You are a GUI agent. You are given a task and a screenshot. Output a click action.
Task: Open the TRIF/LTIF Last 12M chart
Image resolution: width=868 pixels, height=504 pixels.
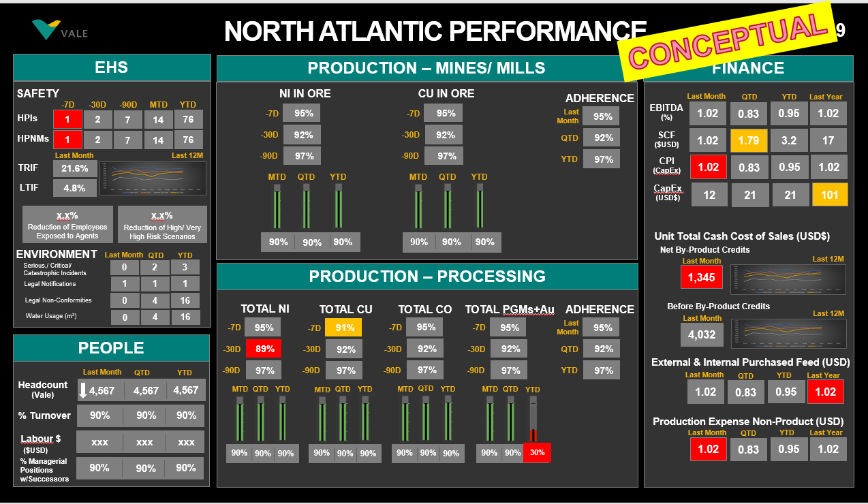(x=153, y=178)
